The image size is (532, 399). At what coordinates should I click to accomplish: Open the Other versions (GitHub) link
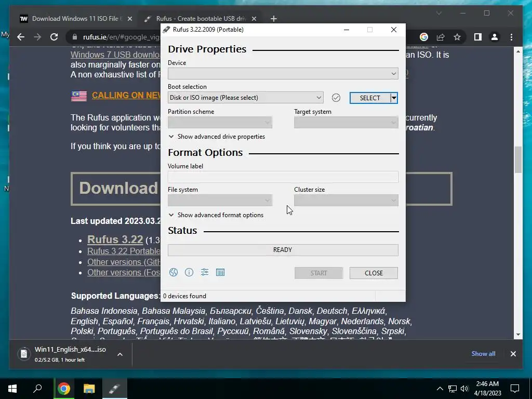(124, 262)
